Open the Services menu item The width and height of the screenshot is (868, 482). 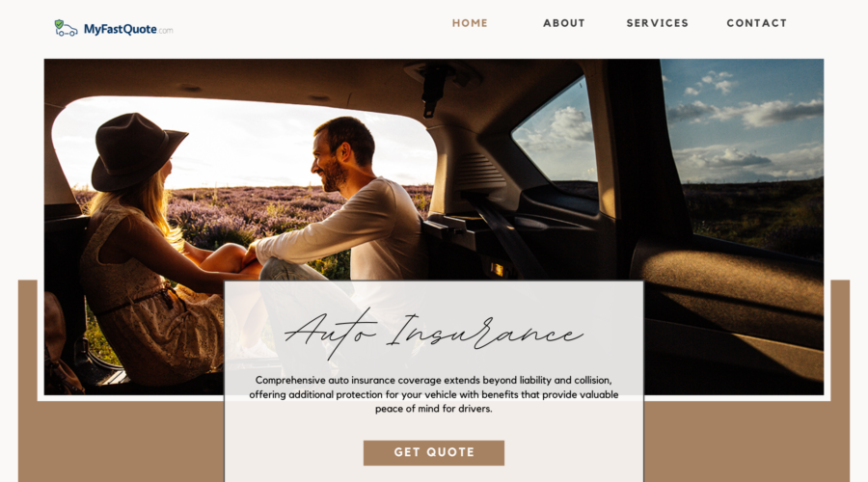click(657, 23)
